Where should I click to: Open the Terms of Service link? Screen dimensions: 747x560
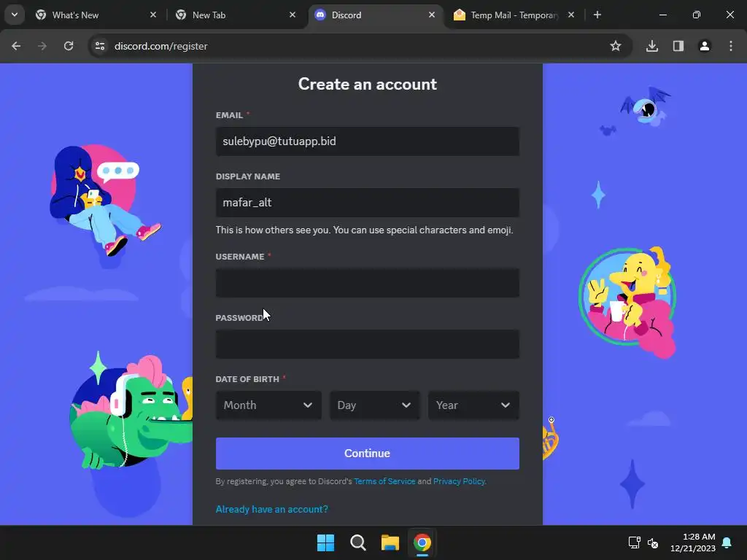384,481
